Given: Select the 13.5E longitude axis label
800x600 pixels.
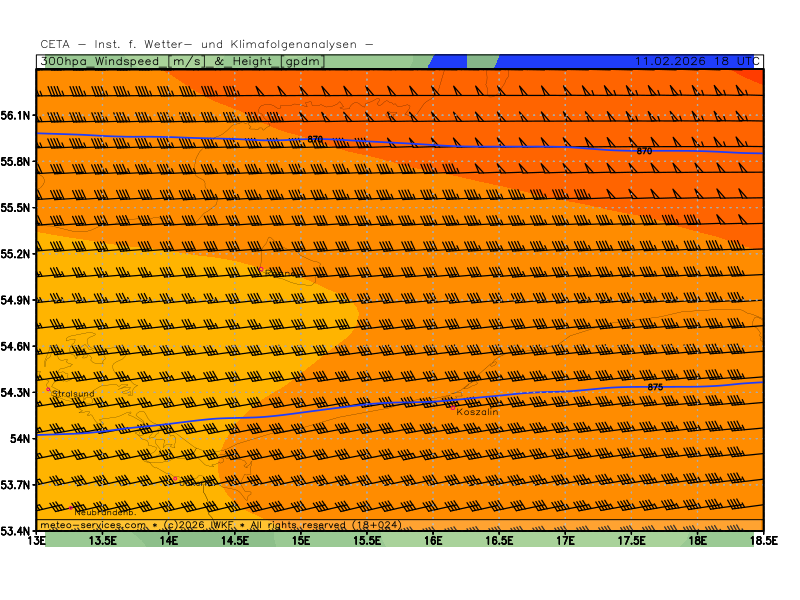Looking at the screenshot, I should pyautogui.click(x=103, y=541).
